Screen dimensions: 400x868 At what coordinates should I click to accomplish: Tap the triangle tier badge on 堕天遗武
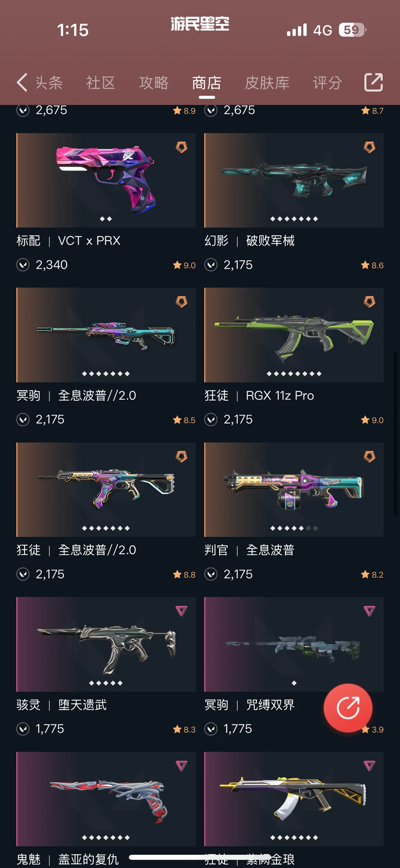[x=181, y=611]
